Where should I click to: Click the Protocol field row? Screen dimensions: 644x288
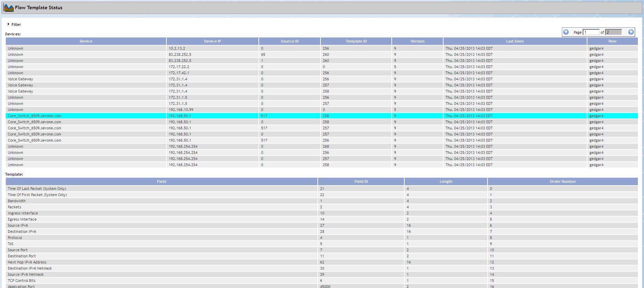pyautogui.click(x=322, y=238)
